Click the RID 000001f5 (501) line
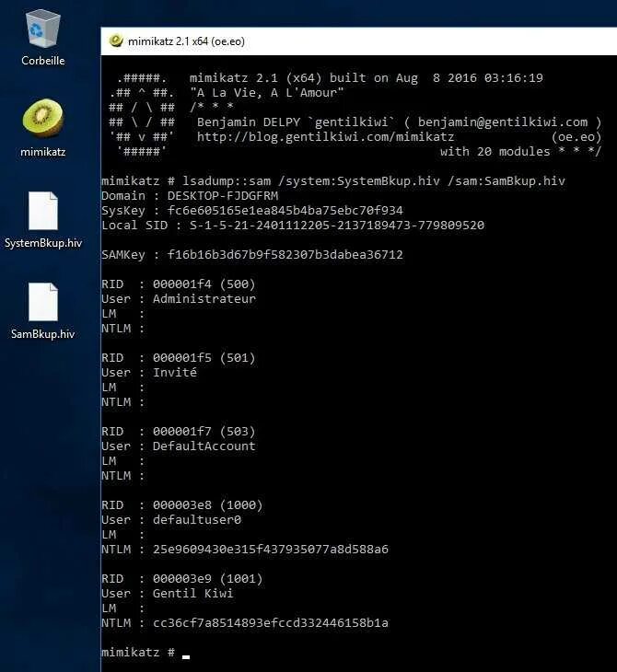 [179, 358]
